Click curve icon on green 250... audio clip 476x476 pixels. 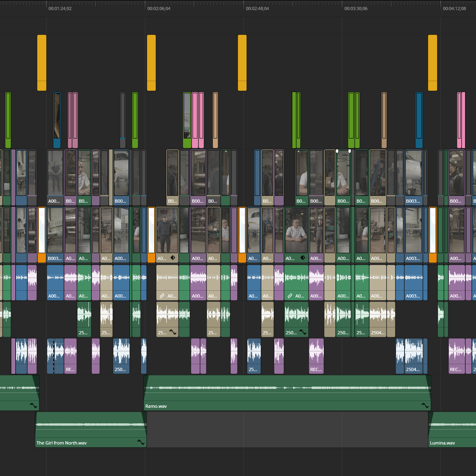[x=302, y=332]
